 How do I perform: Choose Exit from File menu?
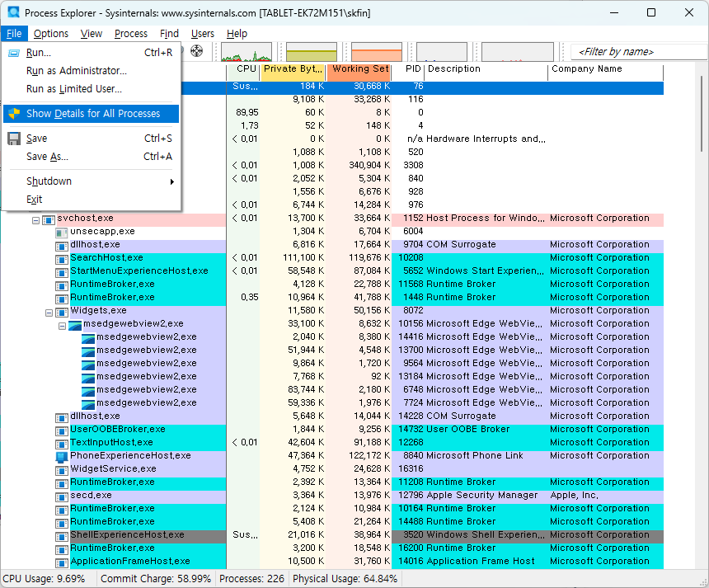tap(91, 200)
